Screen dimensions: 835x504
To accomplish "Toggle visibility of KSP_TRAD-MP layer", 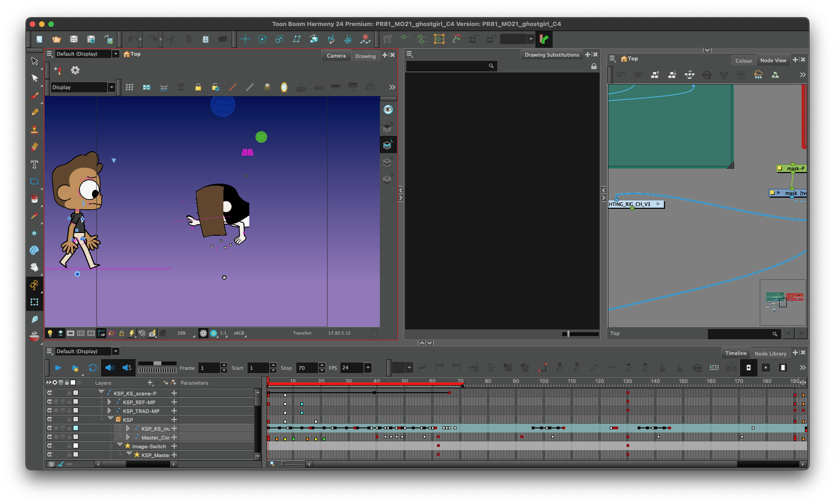I will point(49,411).
